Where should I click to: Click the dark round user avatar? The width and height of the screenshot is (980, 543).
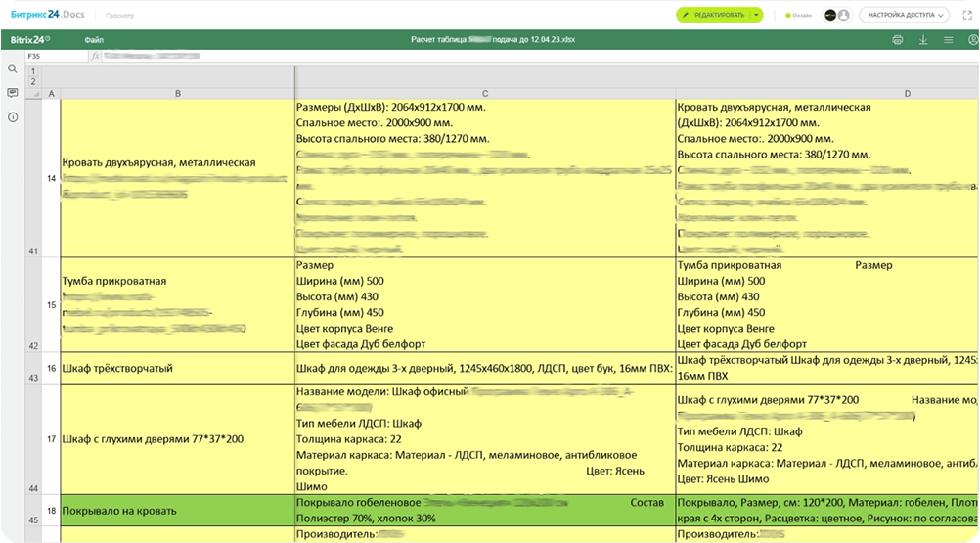pos(830,15)
